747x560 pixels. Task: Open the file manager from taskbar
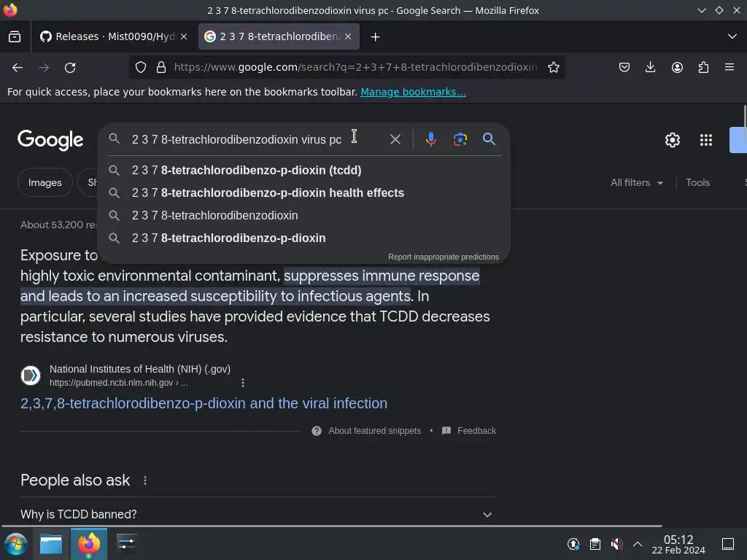tap(51, 544)
